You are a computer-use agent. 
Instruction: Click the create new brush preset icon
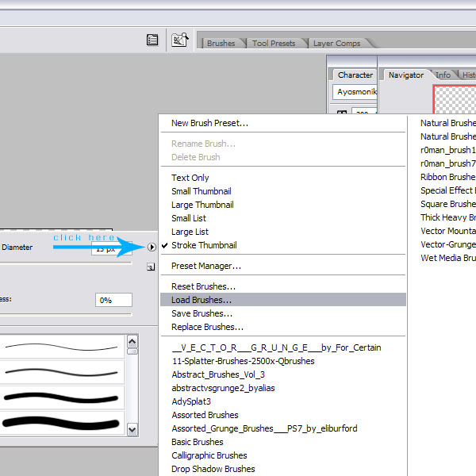click(x=149, y=268)
